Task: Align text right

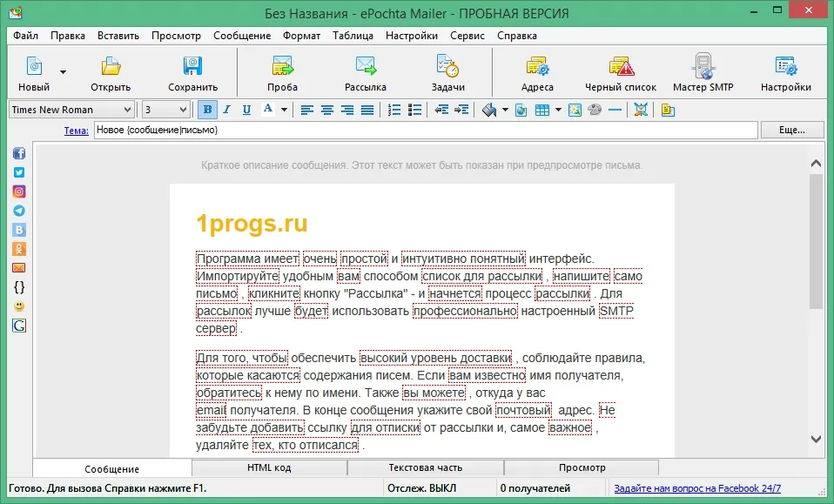Action: point(346,110)
